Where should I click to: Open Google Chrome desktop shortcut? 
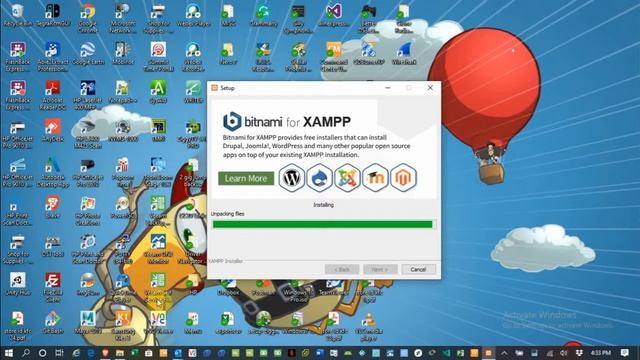(x=87, y=18)
